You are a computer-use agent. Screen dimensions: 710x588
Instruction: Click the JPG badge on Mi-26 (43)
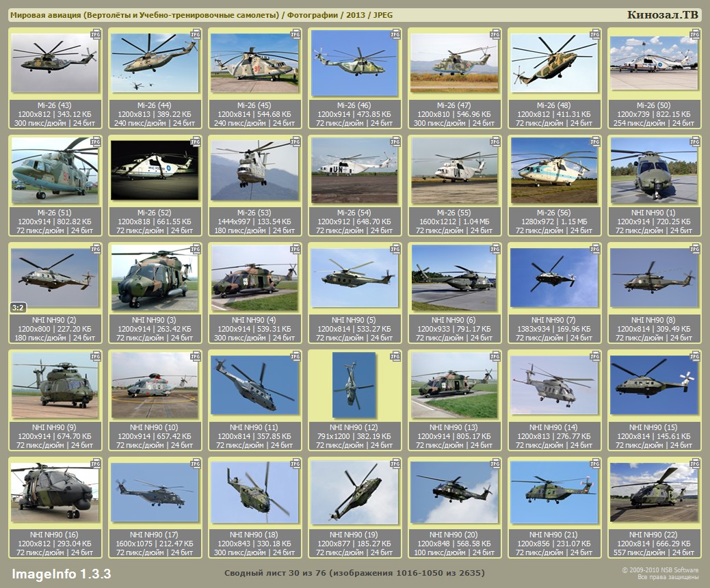[x=96, y=34]
